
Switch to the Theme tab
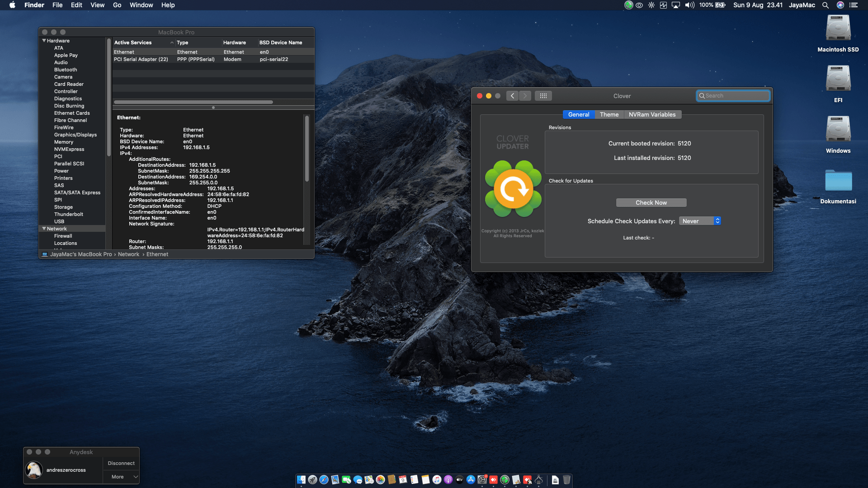tap(609, 115)
